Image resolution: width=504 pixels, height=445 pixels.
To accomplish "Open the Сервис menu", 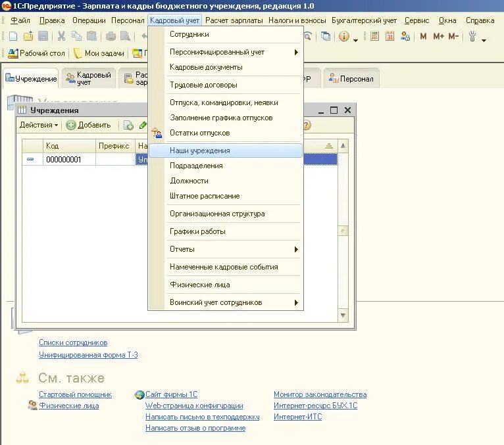I will pos(417,20).
